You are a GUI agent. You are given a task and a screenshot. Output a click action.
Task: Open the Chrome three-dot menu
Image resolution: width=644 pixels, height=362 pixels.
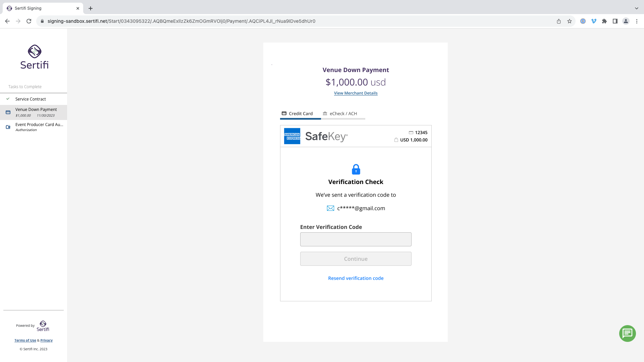pyautogui.click(x=637, y=21)
